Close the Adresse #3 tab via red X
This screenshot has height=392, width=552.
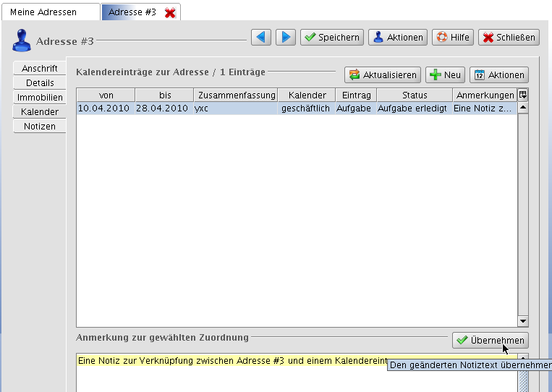click(170, 13)
